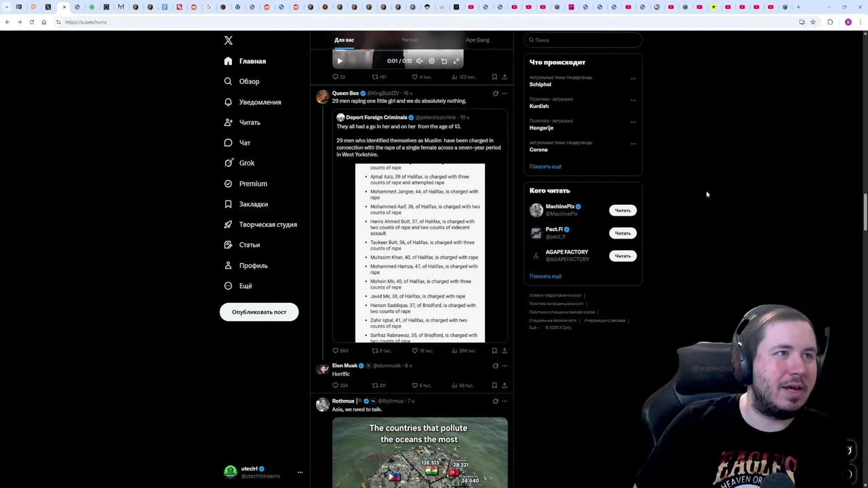Click the Профиль sidebar icon
The image size is (868, 488).
(228, 265)
